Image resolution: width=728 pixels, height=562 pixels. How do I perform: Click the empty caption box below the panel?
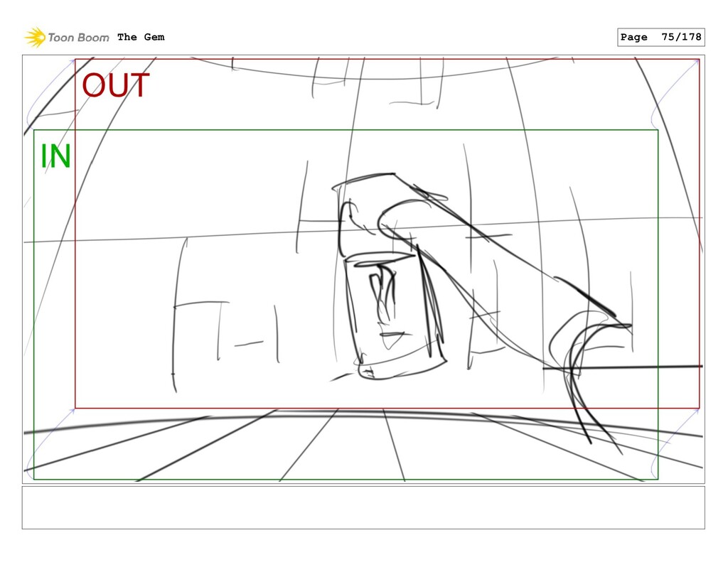[363, 507]
